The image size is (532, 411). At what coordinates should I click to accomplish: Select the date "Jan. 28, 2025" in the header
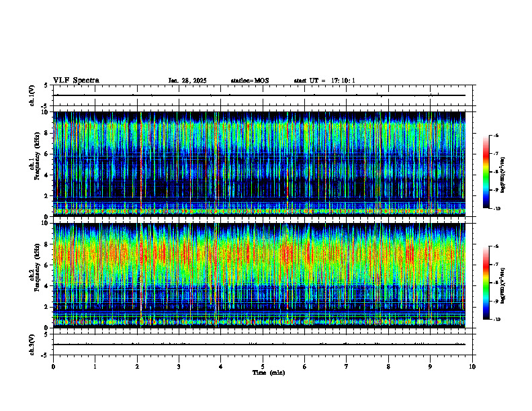[x=187, y=81]
